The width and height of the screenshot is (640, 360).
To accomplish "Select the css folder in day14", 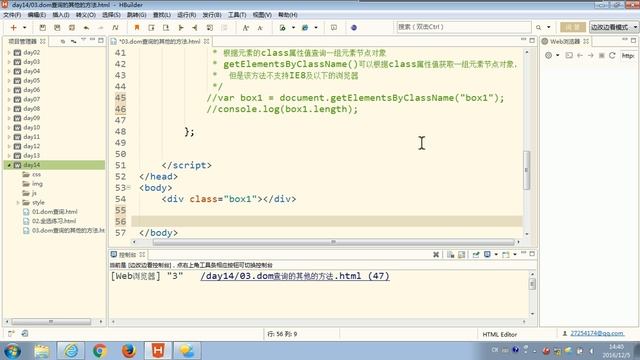I will pos(32,174).
